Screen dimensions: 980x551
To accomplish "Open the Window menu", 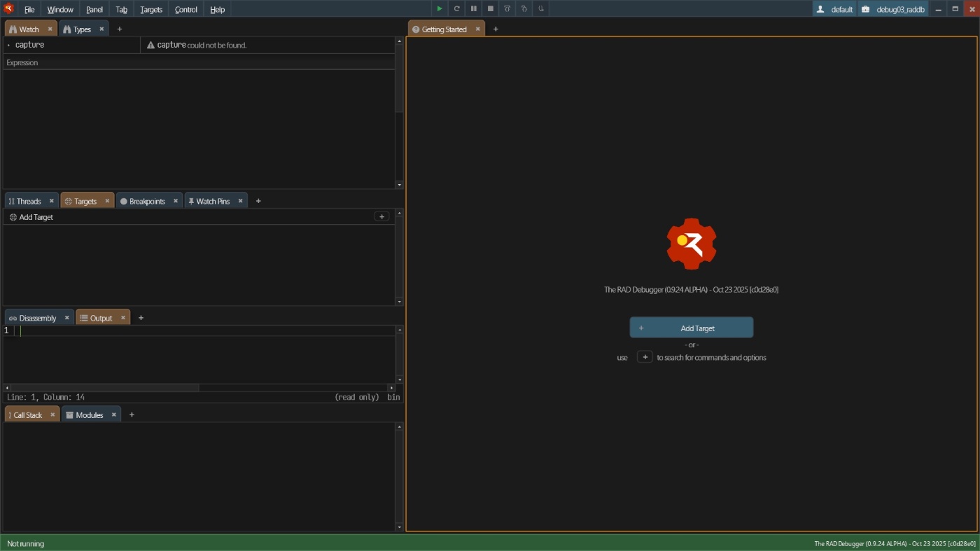I will (60, 9).
